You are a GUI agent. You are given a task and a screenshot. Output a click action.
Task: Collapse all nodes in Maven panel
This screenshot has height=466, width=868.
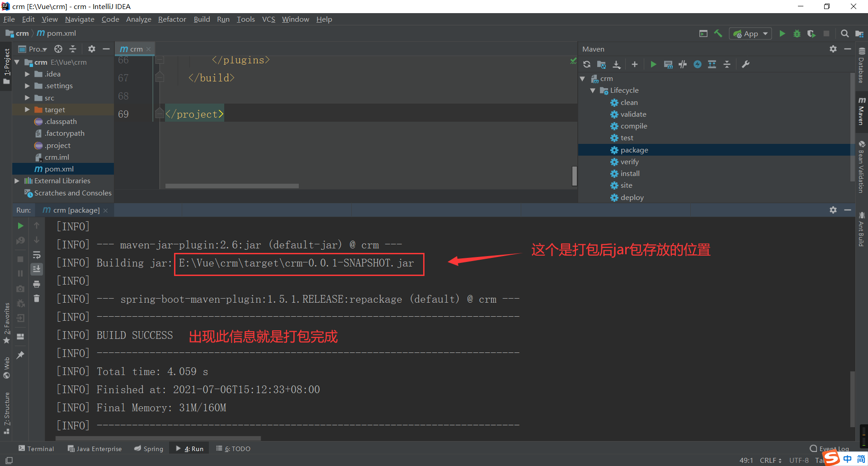(x=727, y=64)
